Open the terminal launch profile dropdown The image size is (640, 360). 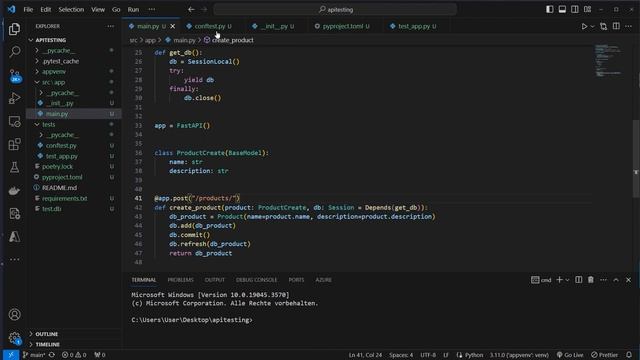click(x=567, y=280)
